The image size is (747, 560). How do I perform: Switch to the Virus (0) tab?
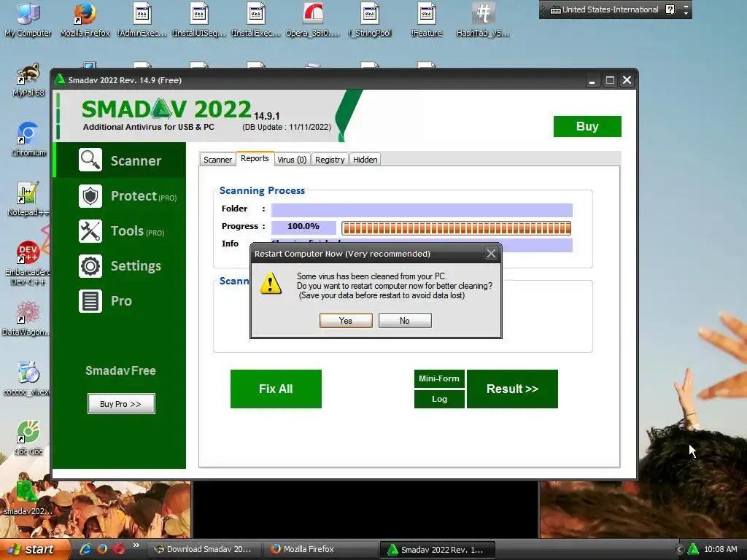[292, 160]
